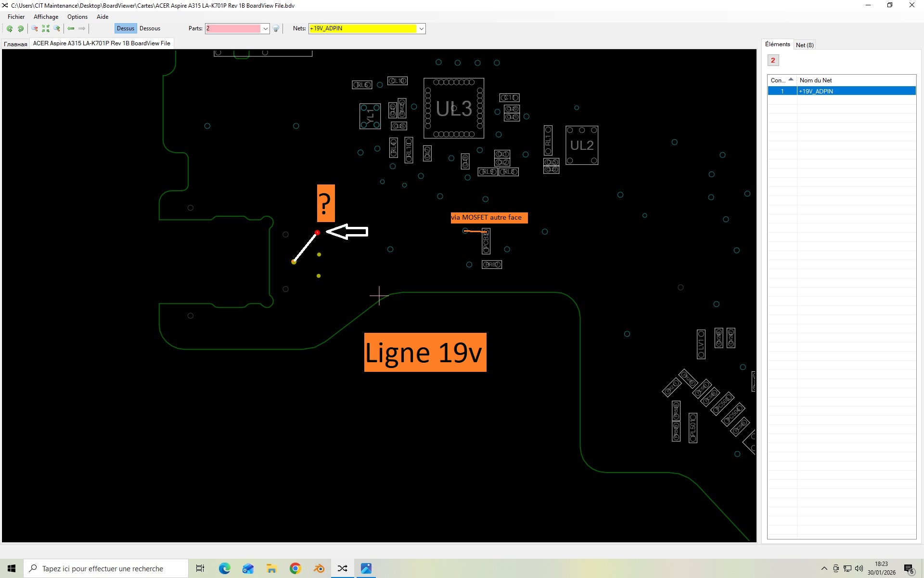Click the red 2 element button
The height and width of the screenshot is (578, 924).
[x=773, y=60]
